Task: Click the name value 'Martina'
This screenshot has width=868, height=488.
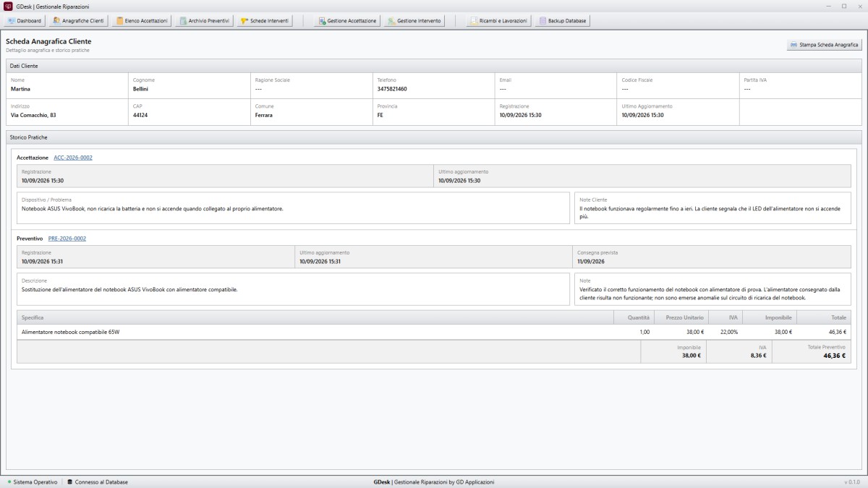Action: click(20, 89)
